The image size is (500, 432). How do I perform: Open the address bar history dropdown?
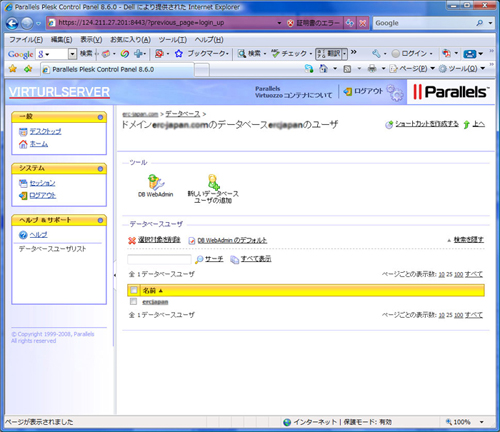pos(279,23)
